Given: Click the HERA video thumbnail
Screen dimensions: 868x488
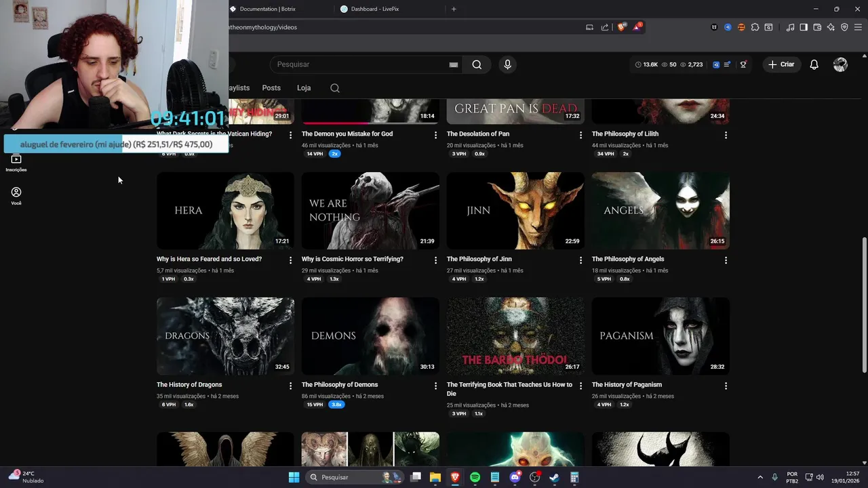Looking at the screenshot, I should (x=225, y=211).
